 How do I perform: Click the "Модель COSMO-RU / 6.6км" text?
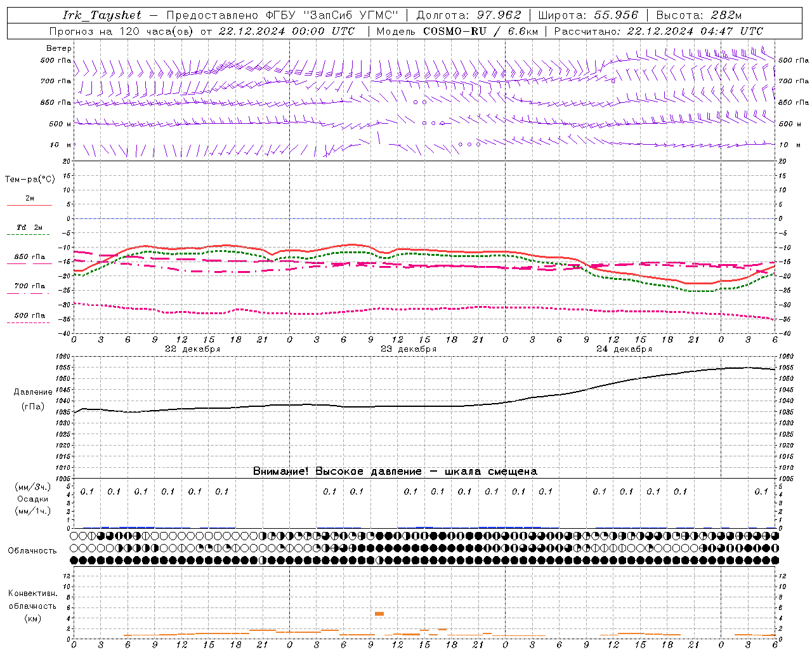(x=457, y=31)
